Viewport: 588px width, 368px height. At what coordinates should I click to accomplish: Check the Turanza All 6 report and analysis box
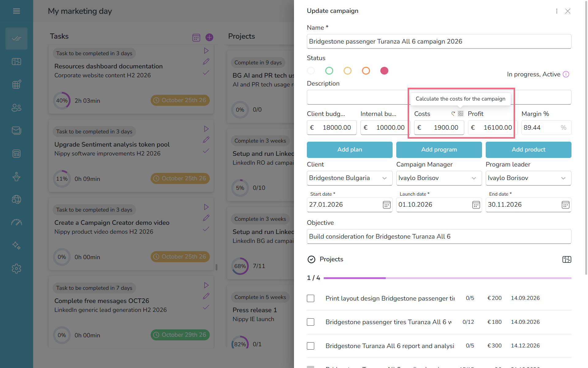[x=311, y=346]
